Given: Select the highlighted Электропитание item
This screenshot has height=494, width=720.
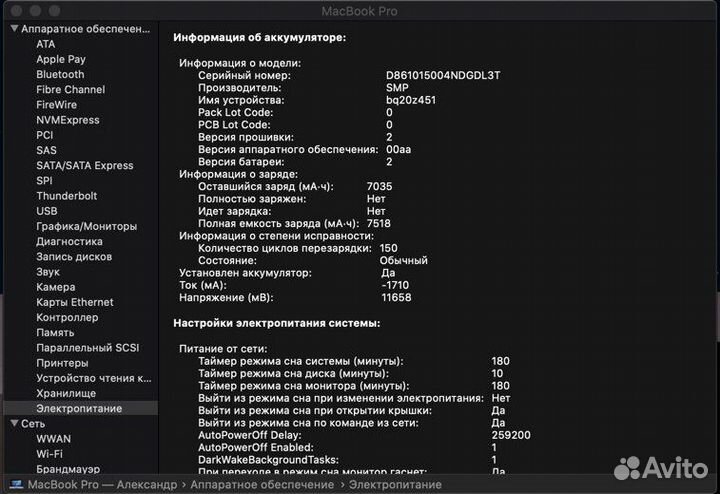Looking at the screenshot, I should (79, 409).
